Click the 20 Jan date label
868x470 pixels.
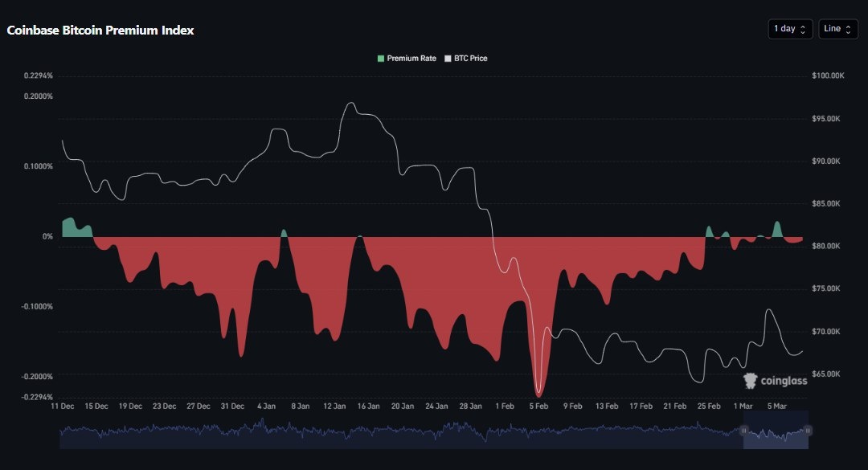pyautogui.click(x=403, y=407)
